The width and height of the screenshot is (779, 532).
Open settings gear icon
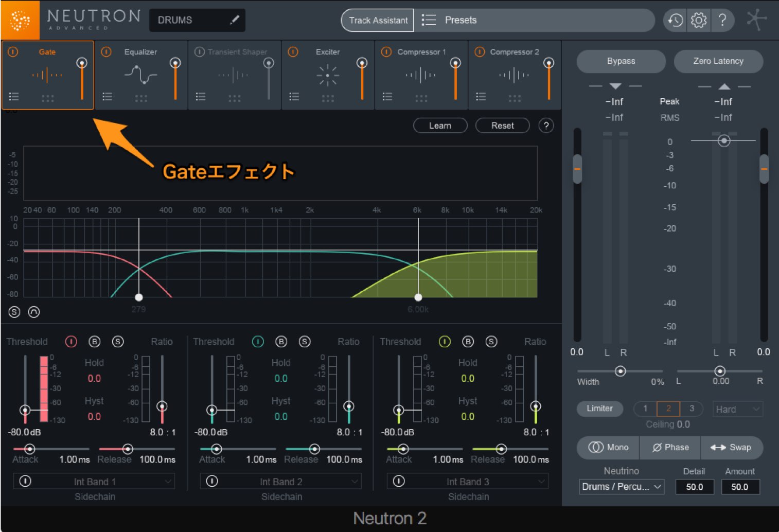pyautogui.click(x=699, y=21)
